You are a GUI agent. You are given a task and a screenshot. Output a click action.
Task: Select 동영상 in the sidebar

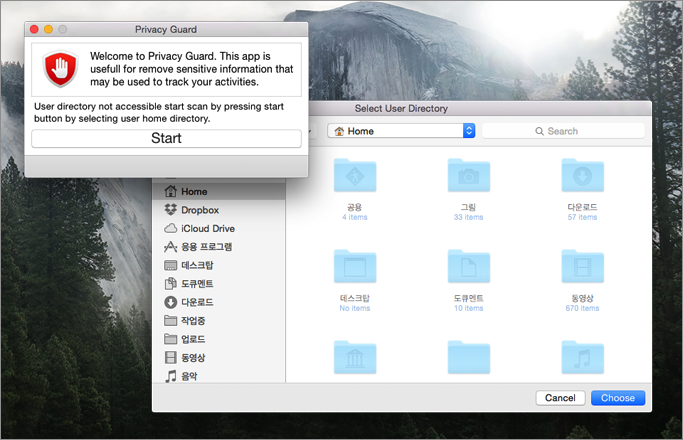pyautogui.click(x=219, y=358)
